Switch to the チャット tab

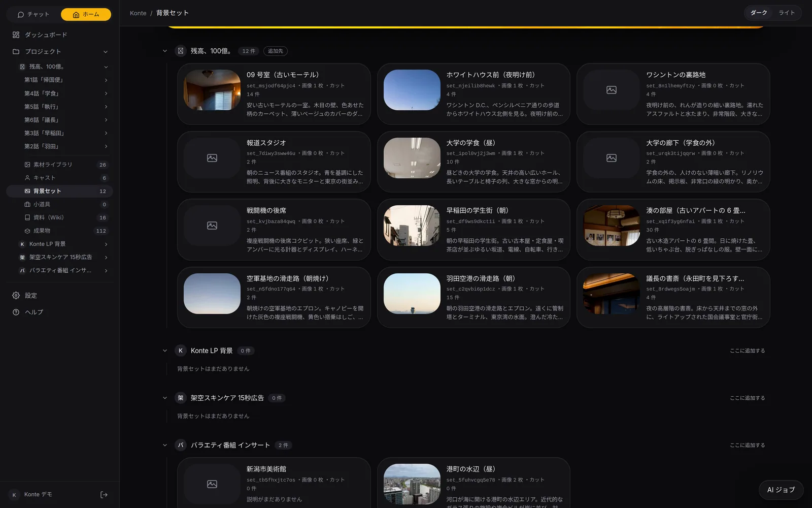pos(33,14)
